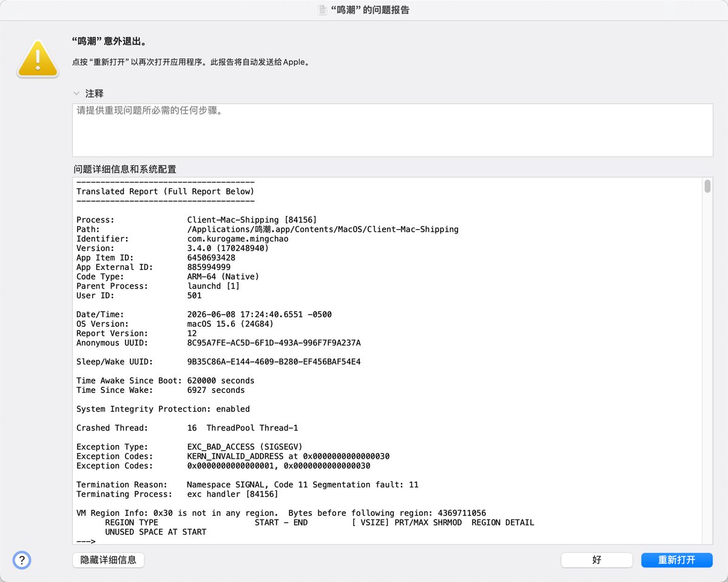Click the Process line Client-Mac-Shipping [84156]
Viewport: 728px width, 582px height.
coord(197,219)
